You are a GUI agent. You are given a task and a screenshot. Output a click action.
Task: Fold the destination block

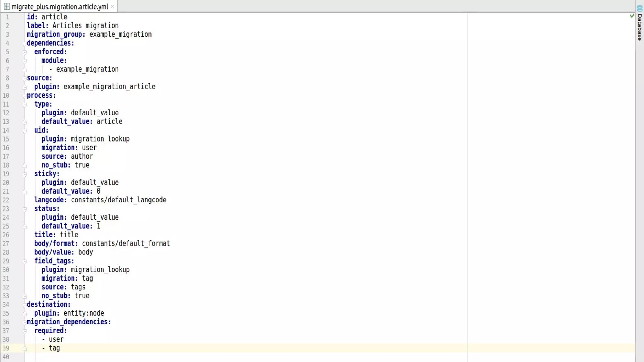coord(25,304)
